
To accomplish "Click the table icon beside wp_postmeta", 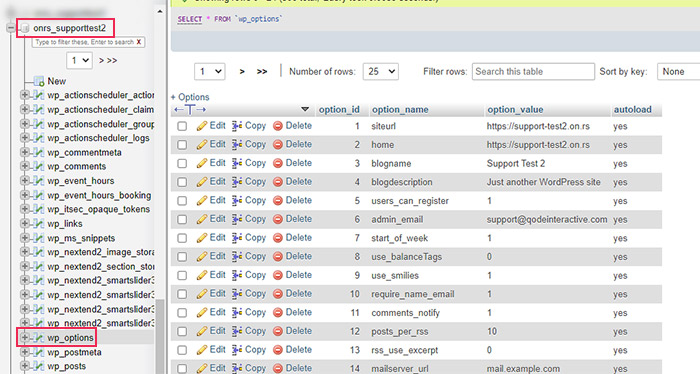I will (39, 352).
